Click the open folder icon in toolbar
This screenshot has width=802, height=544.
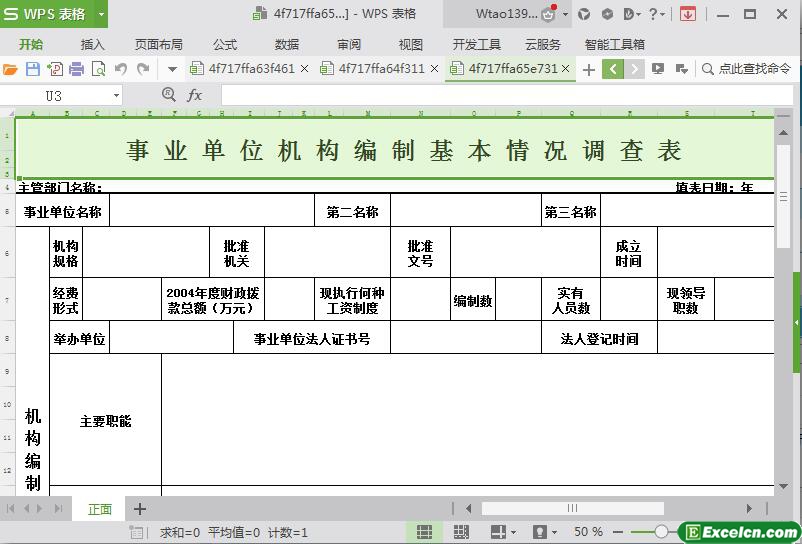coord(10,69)
